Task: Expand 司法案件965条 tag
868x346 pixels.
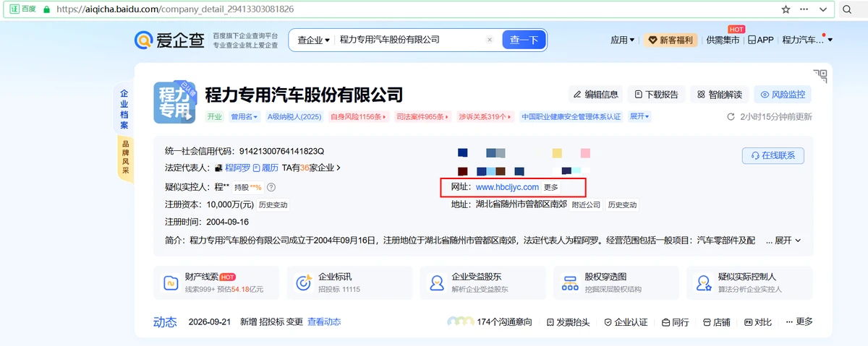Action: pyautogui.click(x=422, y=116)
